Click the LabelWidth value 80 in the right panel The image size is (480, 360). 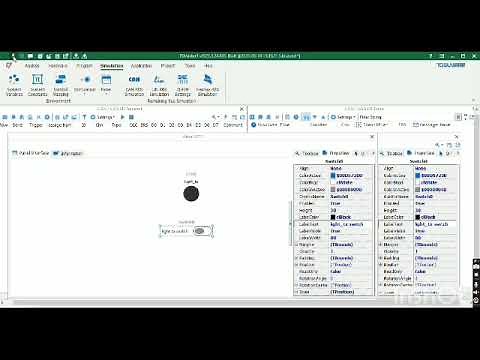tap(418, 238)
